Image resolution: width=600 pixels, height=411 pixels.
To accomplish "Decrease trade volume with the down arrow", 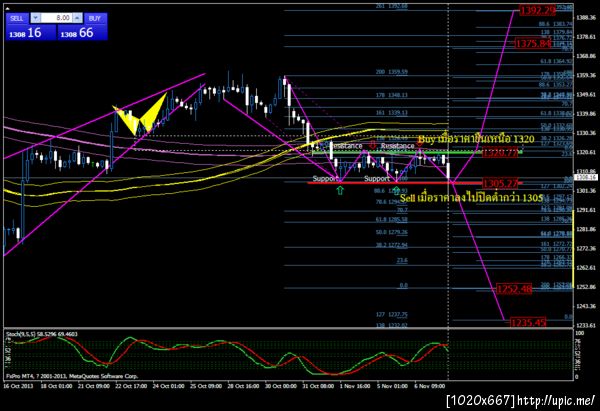I will [x=35, y=18].
